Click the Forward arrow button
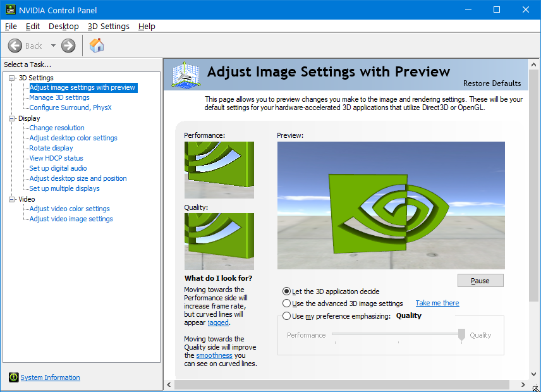 click(68, 46)
